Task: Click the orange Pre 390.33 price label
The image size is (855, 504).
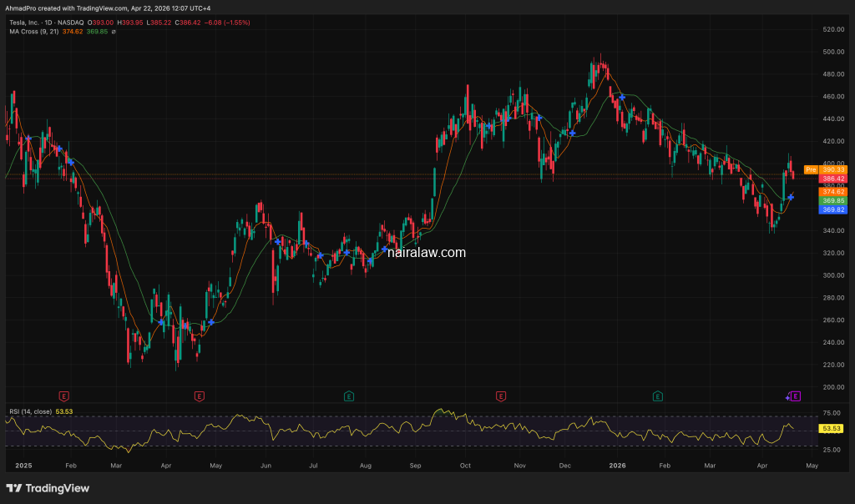Action: 820,169
